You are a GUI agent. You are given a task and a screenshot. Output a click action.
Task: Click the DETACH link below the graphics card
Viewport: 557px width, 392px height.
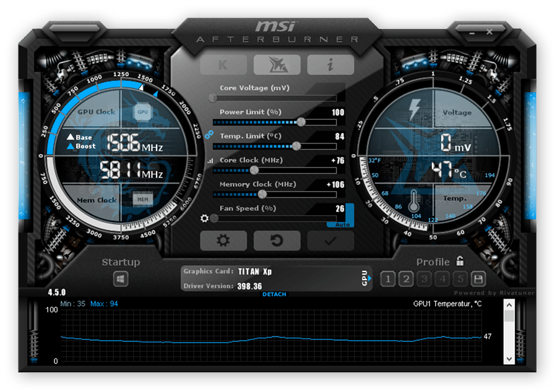(x=274, y=295)
